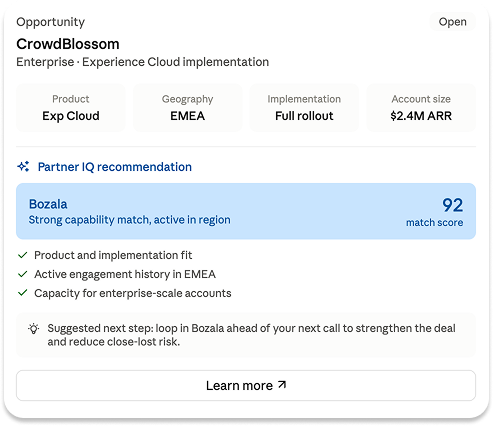Click the Bozala recommendation blue card
Screen dimensions: 493x426
(246, 211)
